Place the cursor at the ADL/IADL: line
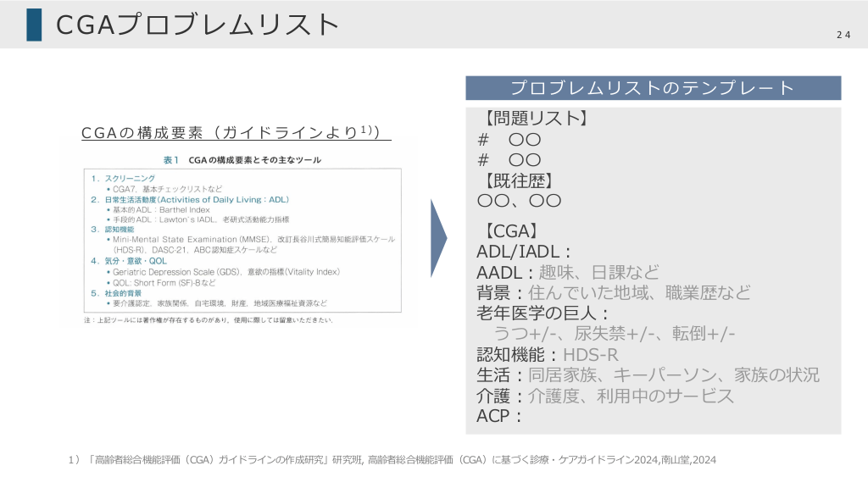The image size is (868, 488). click(524, 252)
